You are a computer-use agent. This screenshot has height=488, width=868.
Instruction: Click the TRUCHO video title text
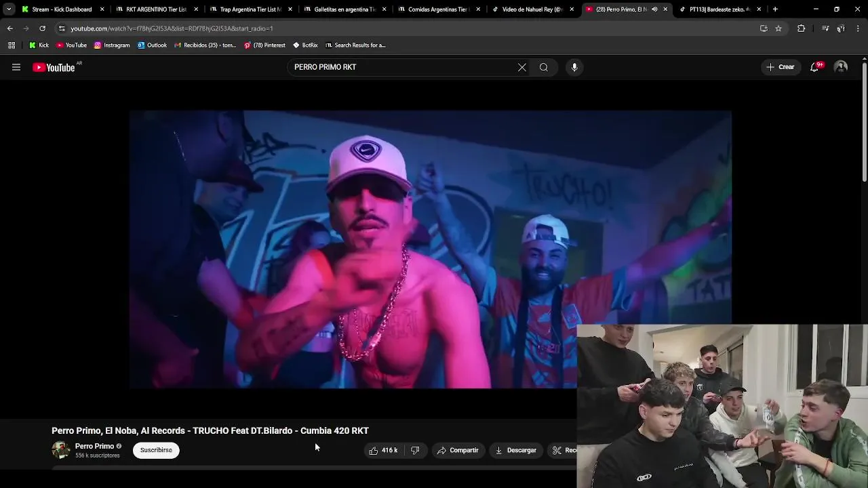(x=210, y=430)
